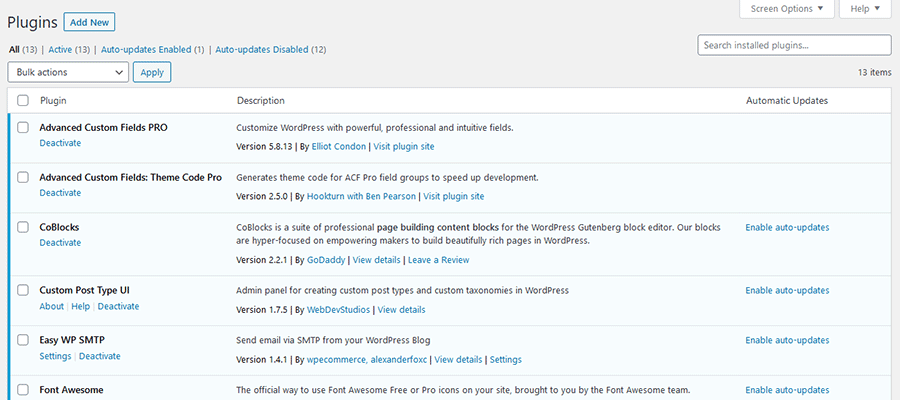Expand the Help panel
900x400 pixels.
tap(865, 9)
